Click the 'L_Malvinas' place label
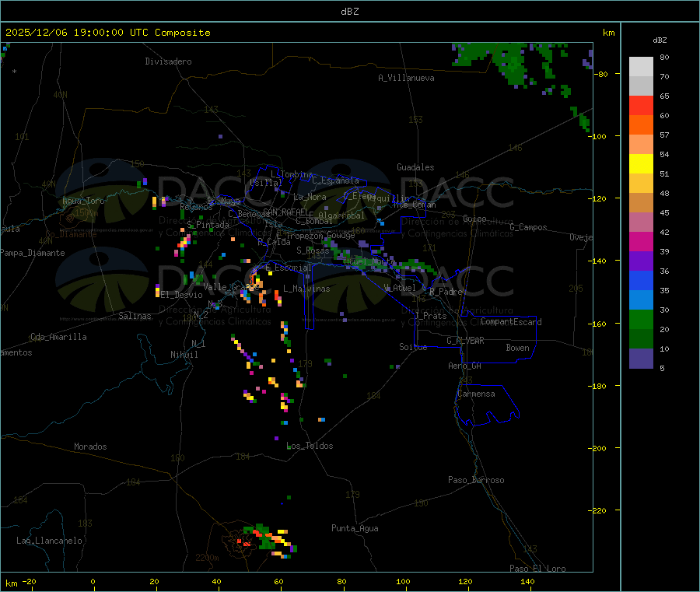This screenshot has height=592, width=700. coord(306,289)
